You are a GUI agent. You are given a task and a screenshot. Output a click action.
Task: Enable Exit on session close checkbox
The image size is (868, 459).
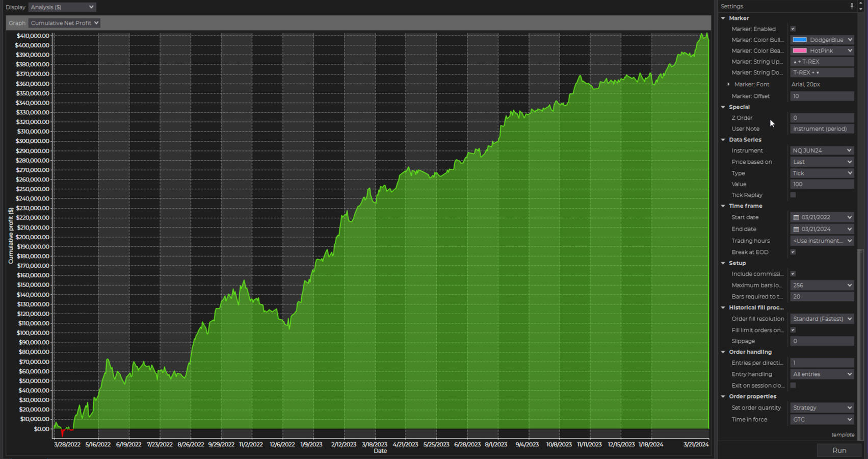[x=793, y=386]
